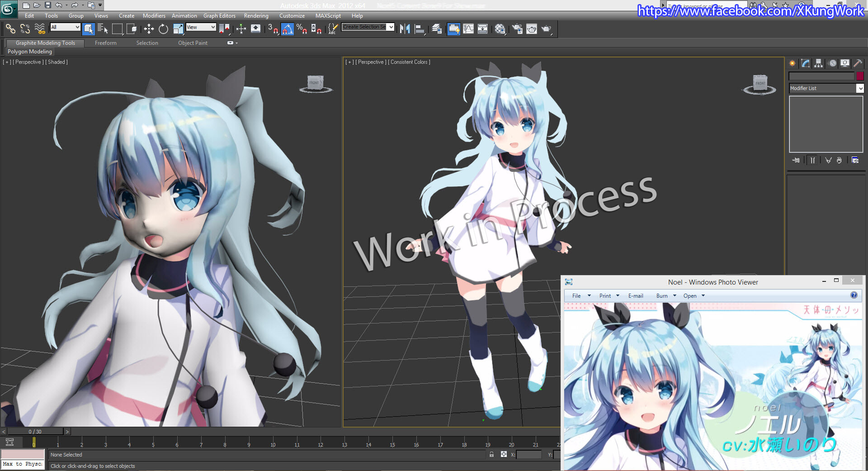Create a new scene from Quick Access toolbar
The height and width of the screenshot is (471, 868).
point(26,5)
